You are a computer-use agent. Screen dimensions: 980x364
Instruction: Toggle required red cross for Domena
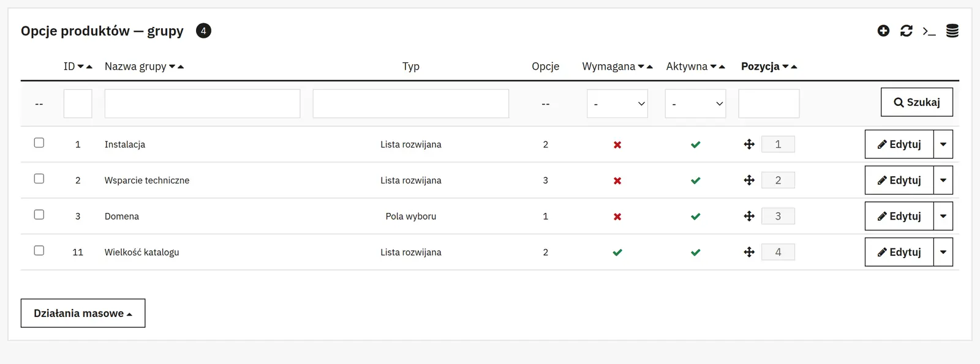tap(617, 217)
